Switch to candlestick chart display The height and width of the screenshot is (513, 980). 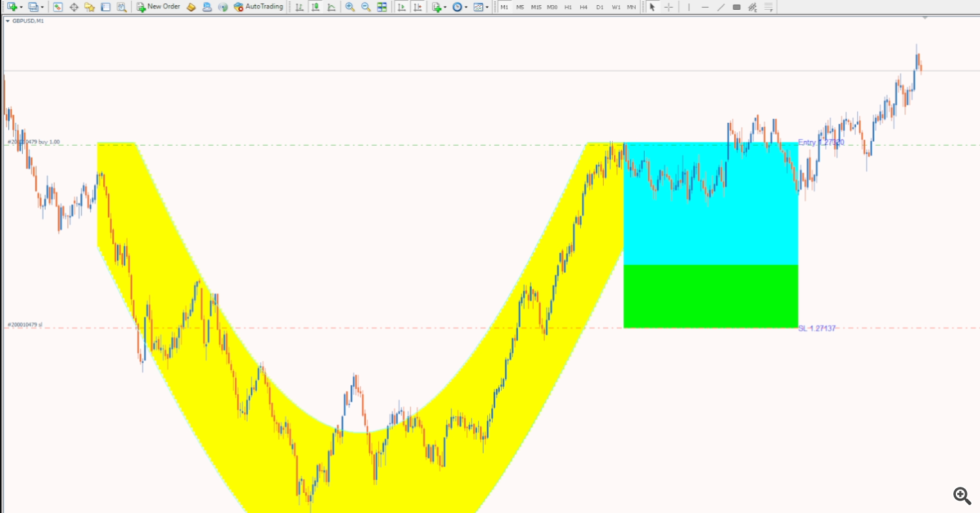tap(316, 7)
